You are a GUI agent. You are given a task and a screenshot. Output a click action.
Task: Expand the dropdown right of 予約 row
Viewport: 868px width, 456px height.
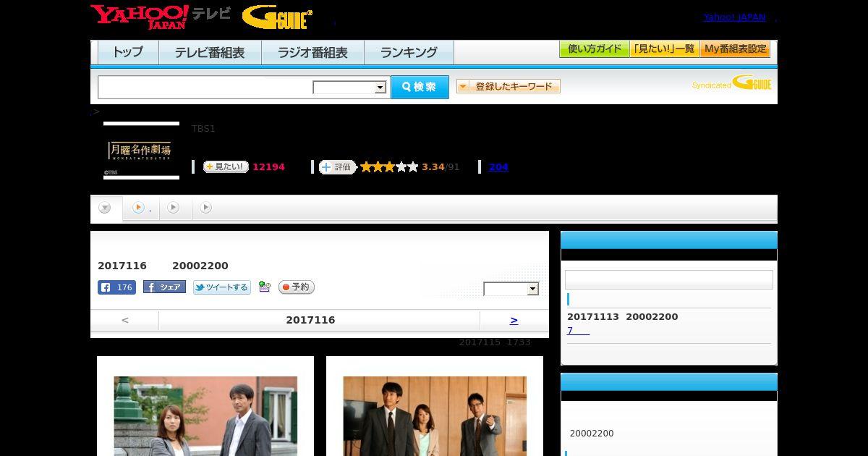coord(511,289)
